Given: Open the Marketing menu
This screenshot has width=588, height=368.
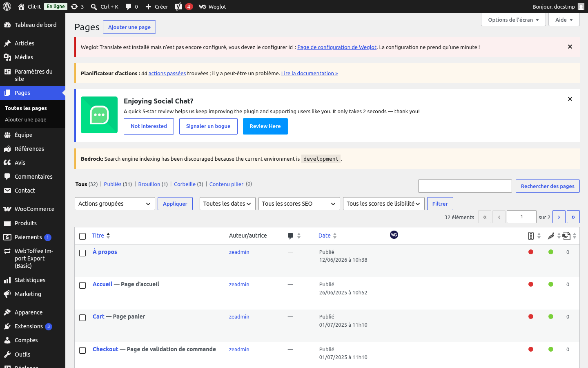Looking at the screenshot, I should pyautogui.click(x=33, y=294).
